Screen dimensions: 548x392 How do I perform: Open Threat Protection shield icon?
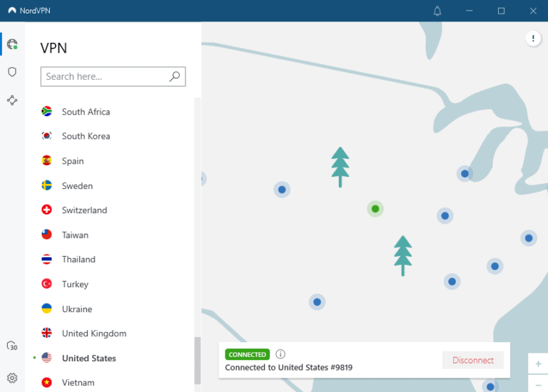pyautogui.click(x=12, y=72)
